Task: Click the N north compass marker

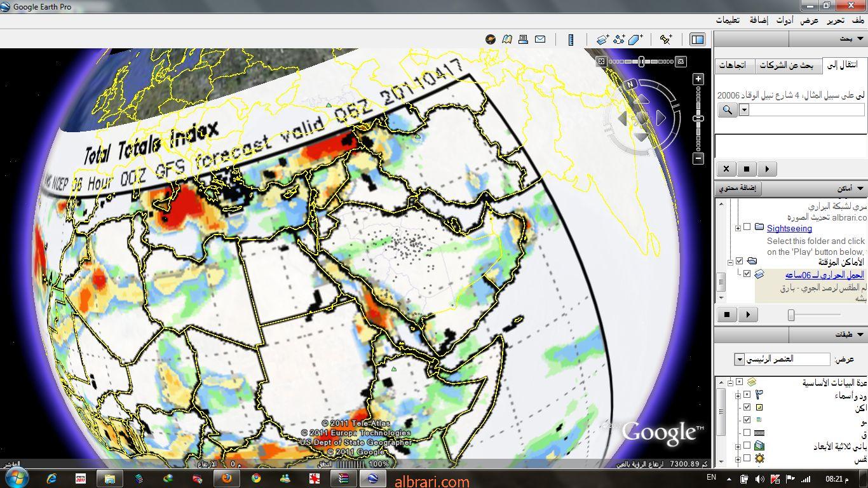Action: tap(630, 85)
